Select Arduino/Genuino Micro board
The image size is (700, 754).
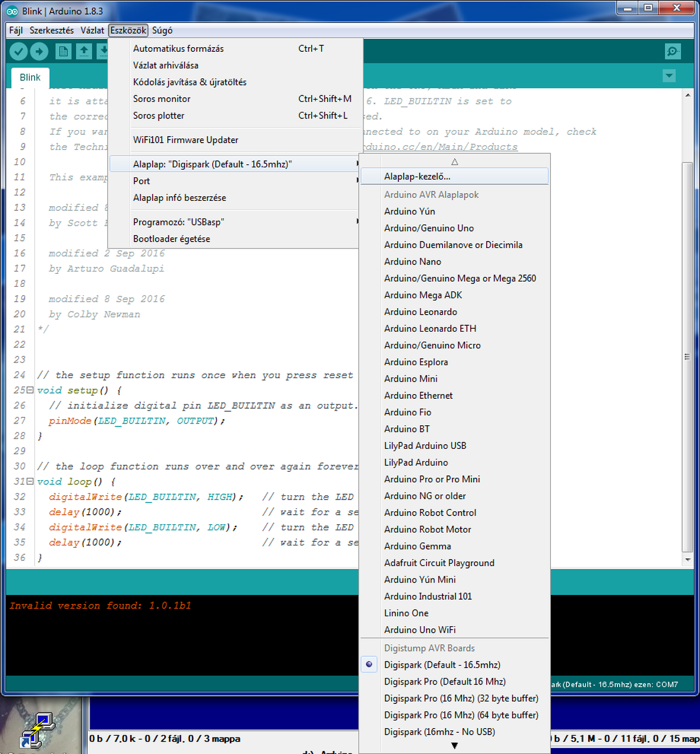(454, 345)
